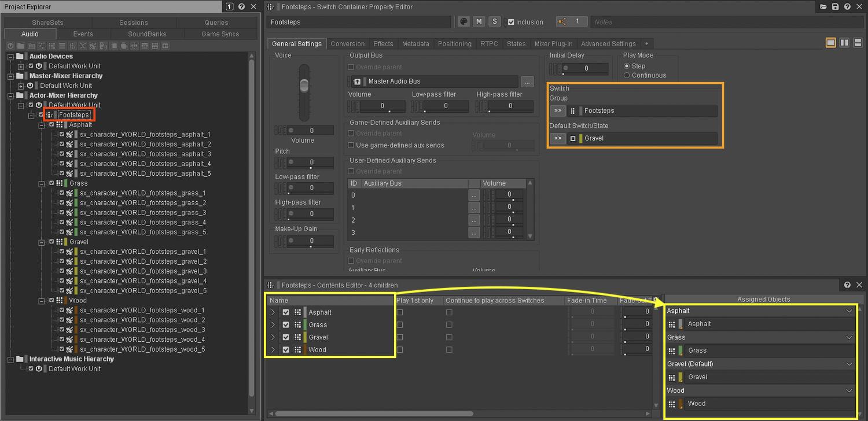Click the >> selector for Default Switch/State
The image size is (868, 421).
pos(557,138)
